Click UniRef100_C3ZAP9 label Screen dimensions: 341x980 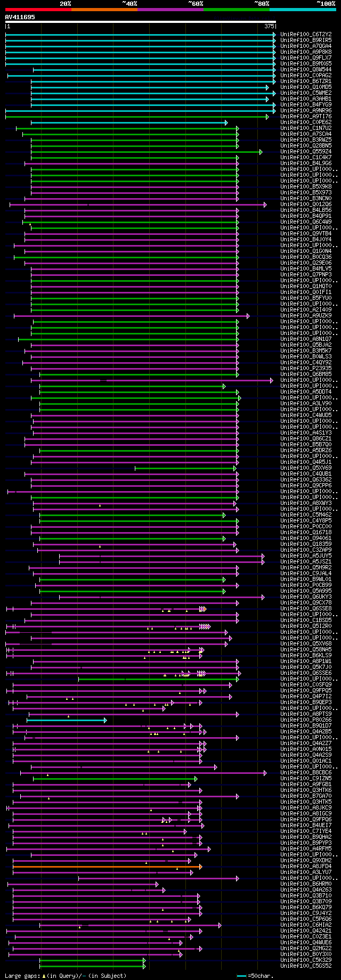click(x=306, y=550)
